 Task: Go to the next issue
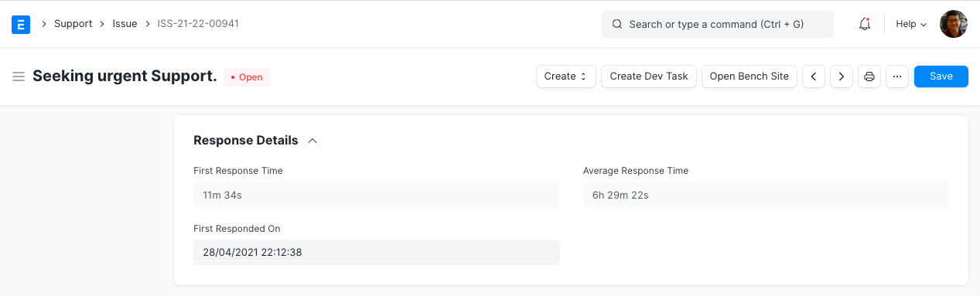pos(842,77)
